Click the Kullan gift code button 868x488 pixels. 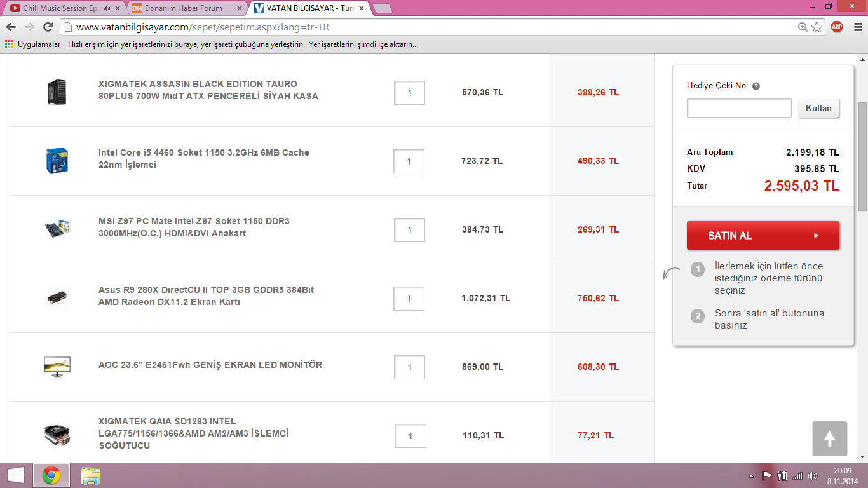click(x=818, y=108)
